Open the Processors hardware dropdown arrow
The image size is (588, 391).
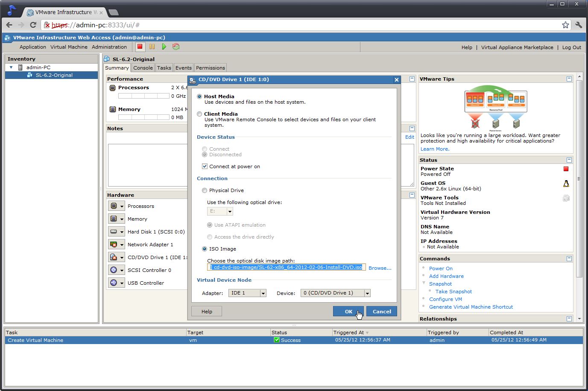coord(122,206)
